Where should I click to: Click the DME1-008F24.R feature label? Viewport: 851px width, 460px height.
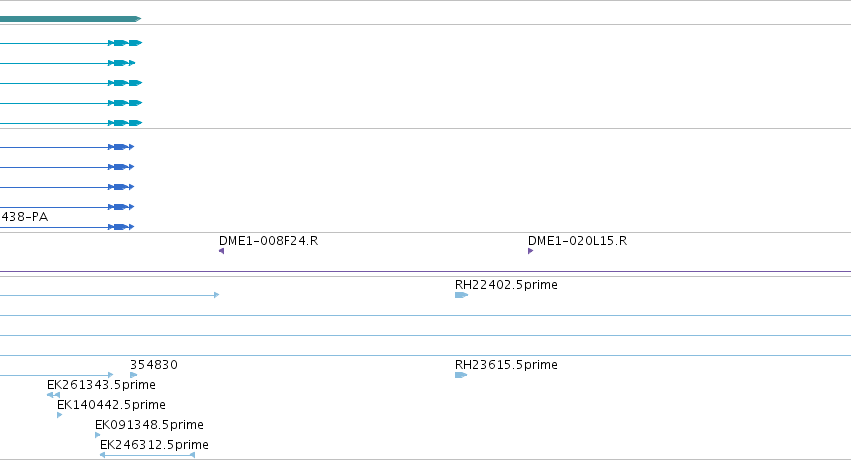269,241
